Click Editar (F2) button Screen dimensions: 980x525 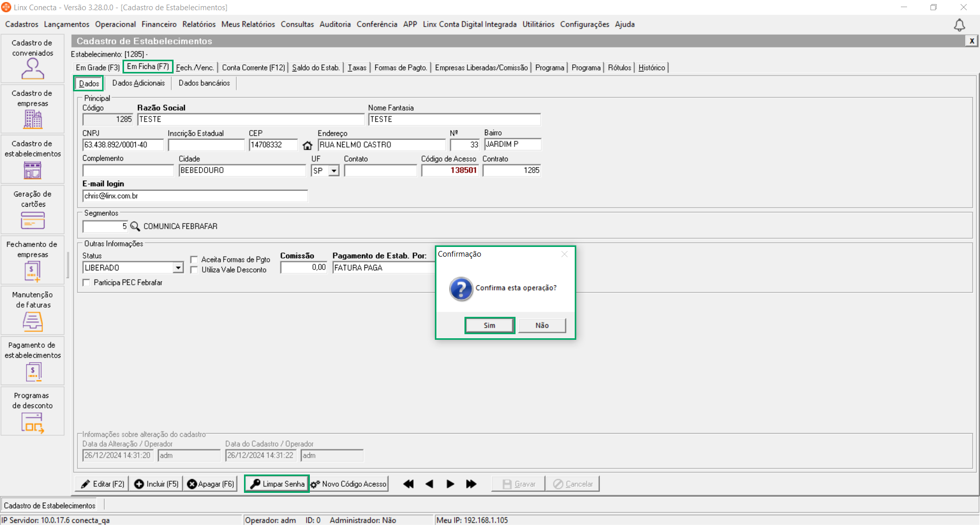point(102,484)
